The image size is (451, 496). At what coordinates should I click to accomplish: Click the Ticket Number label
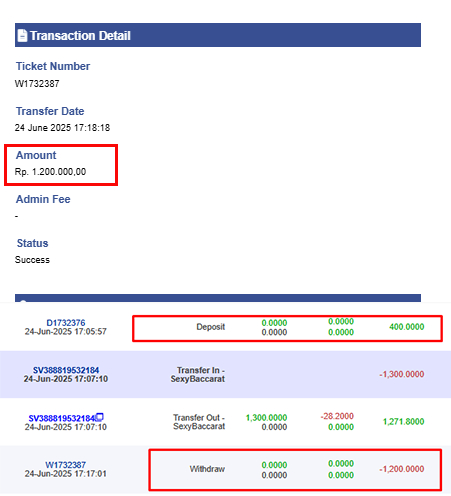(53, 66)
